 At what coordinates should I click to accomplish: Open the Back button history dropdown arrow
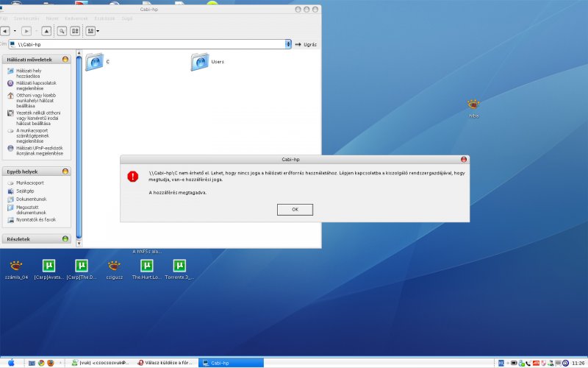tap(15, 31)
